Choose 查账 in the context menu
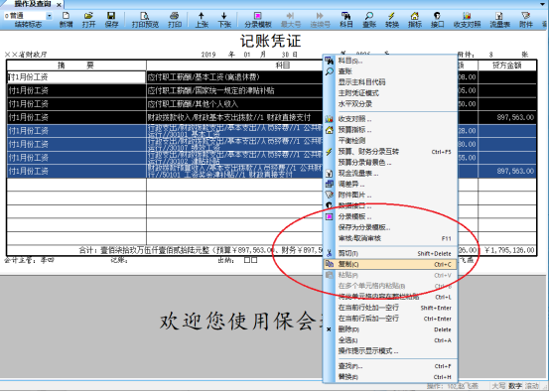 pyautogui.click(x=391, y=71)
